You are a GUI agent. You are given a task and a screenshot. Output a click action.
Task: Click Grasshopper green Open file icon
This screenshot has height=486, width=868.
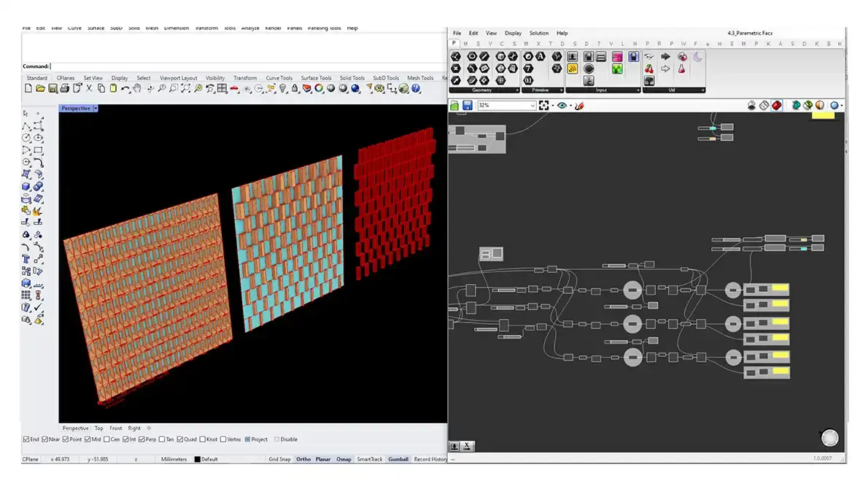point(454,106)
